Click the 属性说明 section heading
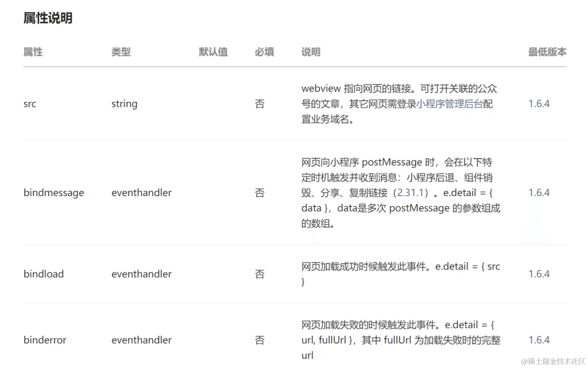This screenshot has width=588, height=368. click(x=47, y=18)
